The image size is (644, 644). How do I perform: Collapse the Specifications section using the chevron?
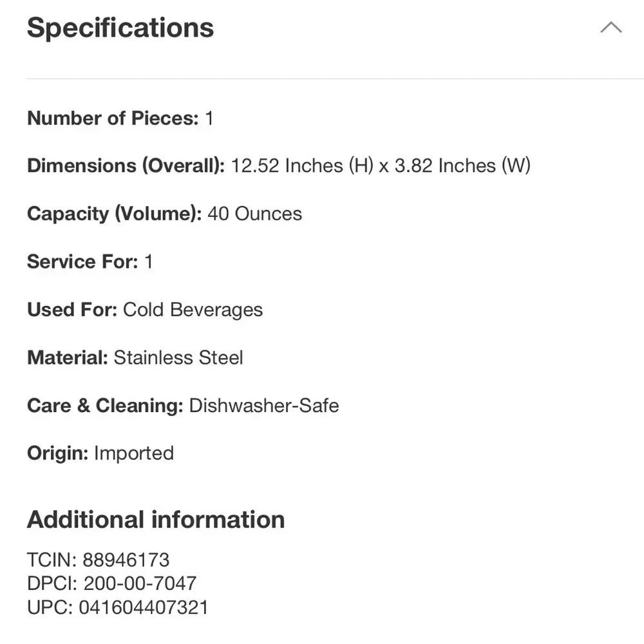coord(611,28)
